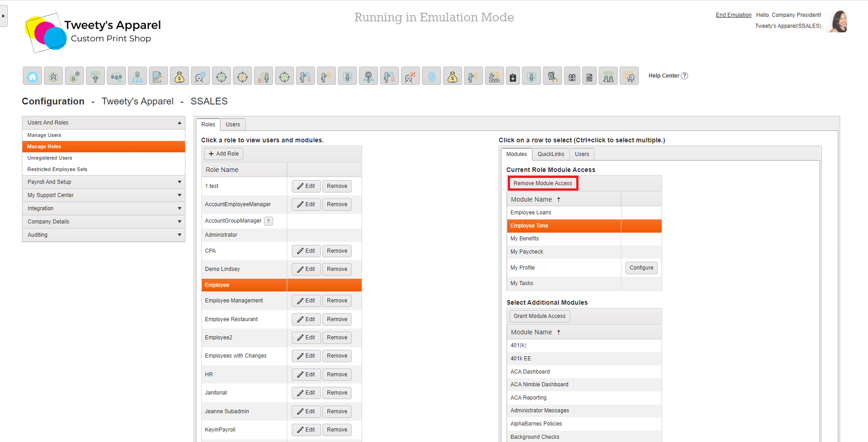This screenshot has width=868, height=442.
Task: Remove the '1 test' role
Action: point(337,186)
